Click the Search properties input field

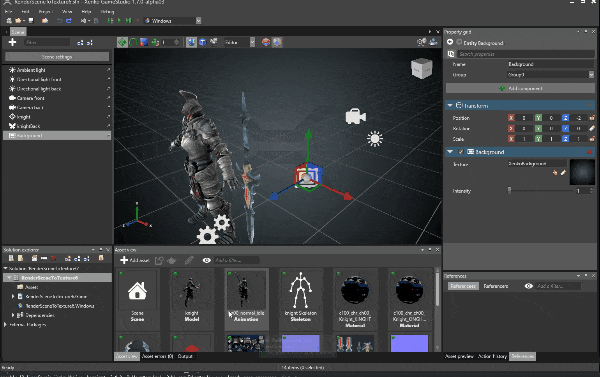(525, 54)
